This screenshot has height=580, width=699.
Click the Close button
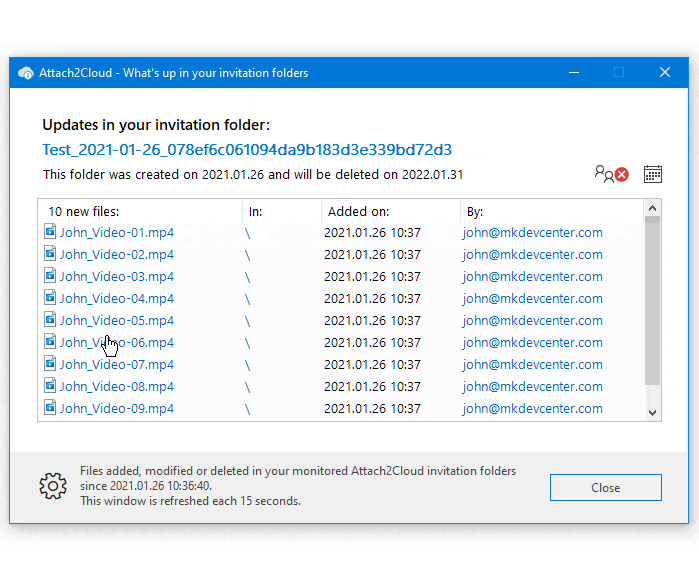coord(605,487)
